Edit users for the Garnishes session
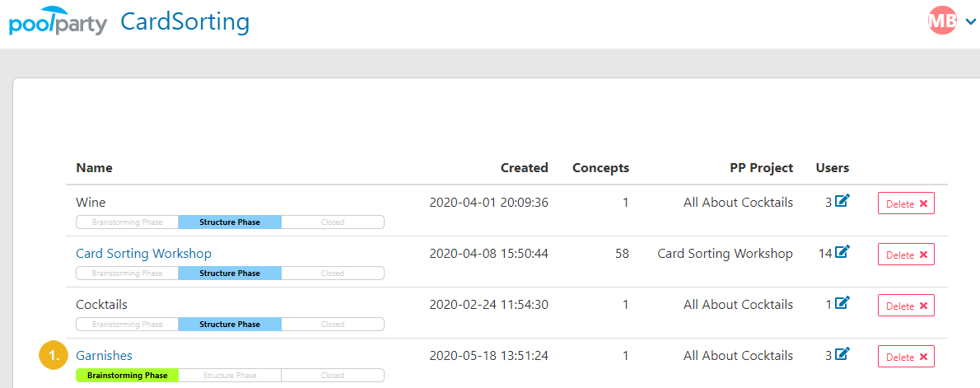The height and width of the screenshot is (388, 980). (842, 355)
